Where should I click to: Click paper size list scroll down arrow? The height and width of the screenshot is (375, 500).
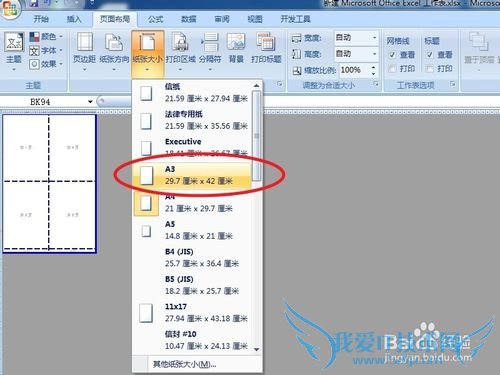point(256,349)
